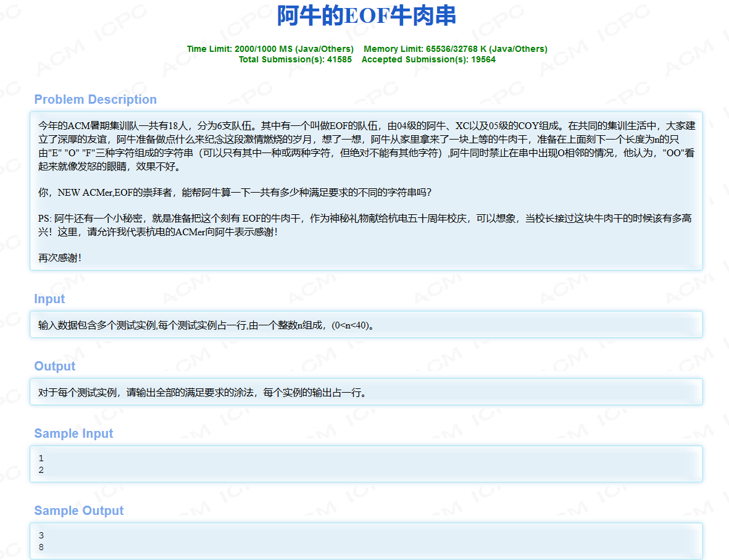Screen dimensions: 729x560
Task: Click the Time Limit 2000/1000 MS text
Action: [x=270, y=49]
